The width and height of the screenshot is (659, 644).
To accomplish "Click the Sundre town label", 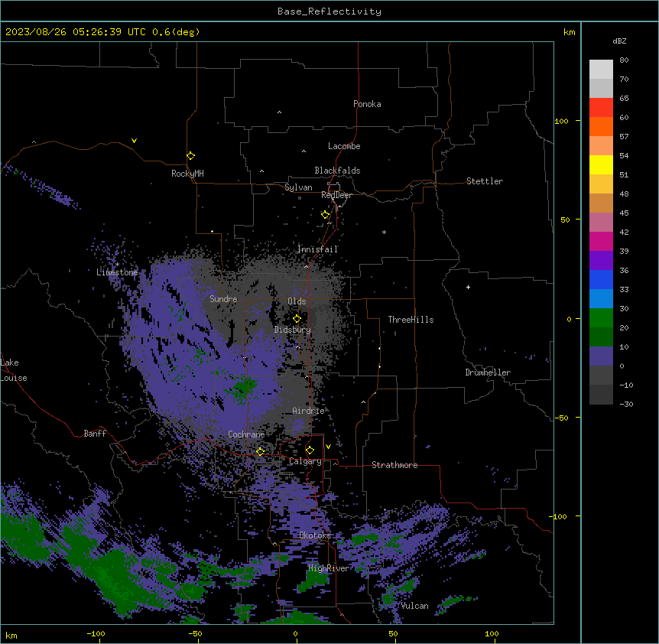I will [223, 299].
